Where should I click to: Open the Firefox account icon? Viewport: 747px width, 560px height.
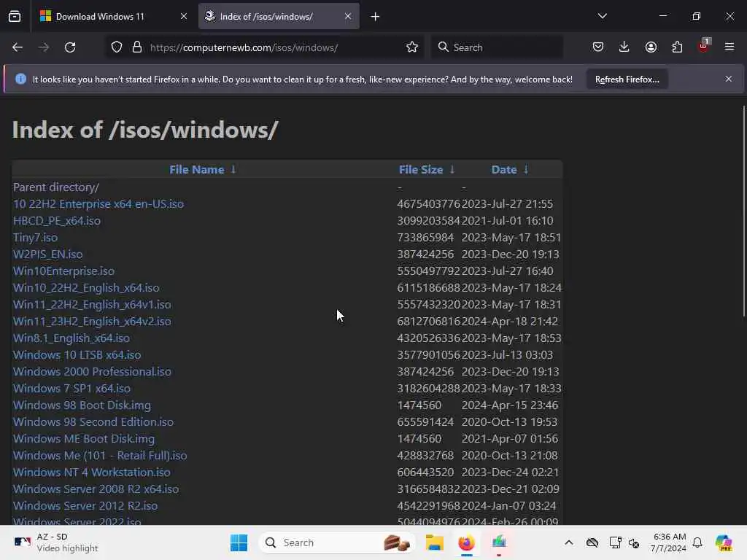[651, 47]
